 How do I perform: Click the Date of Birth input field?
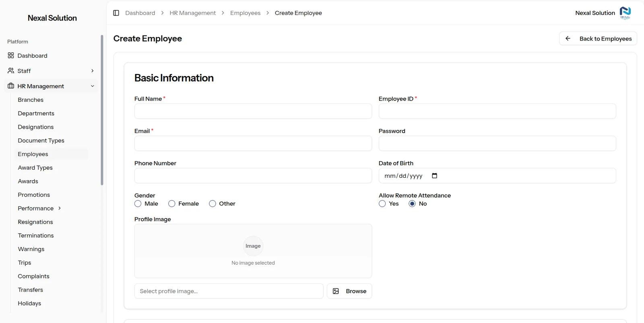(497, 176)
